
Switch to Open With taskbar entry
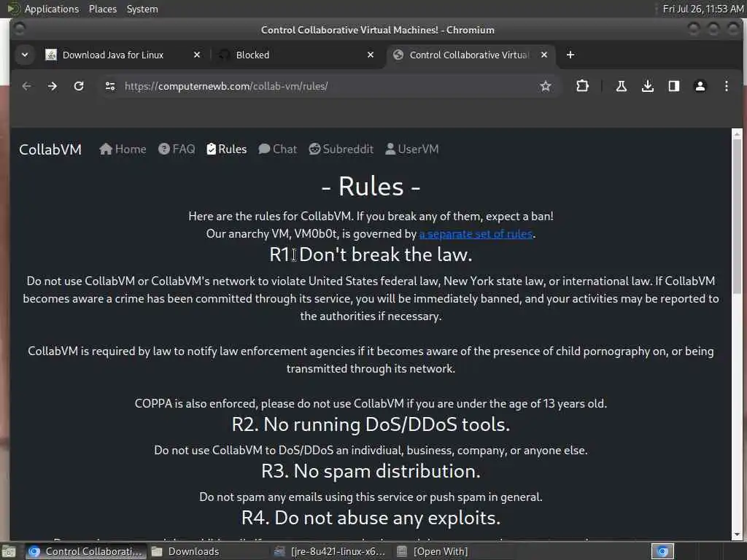coord(433,551)
